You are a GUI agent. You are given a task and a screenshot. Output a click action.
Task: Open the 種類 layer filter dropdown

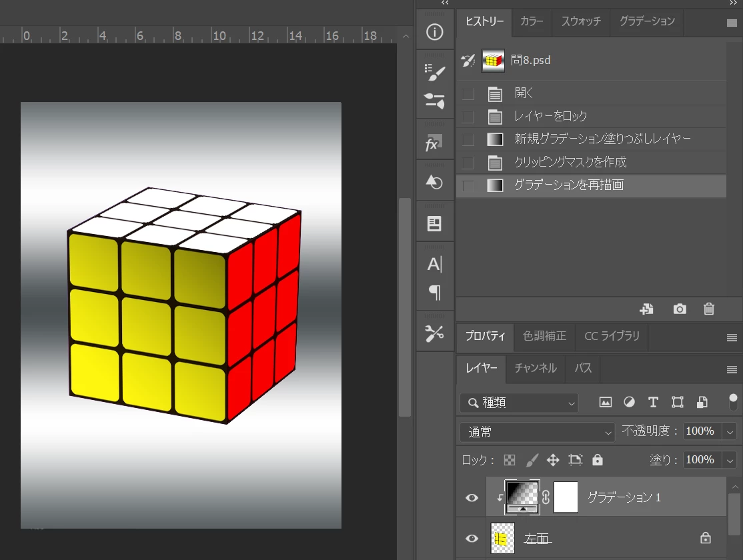coord(520,403)
